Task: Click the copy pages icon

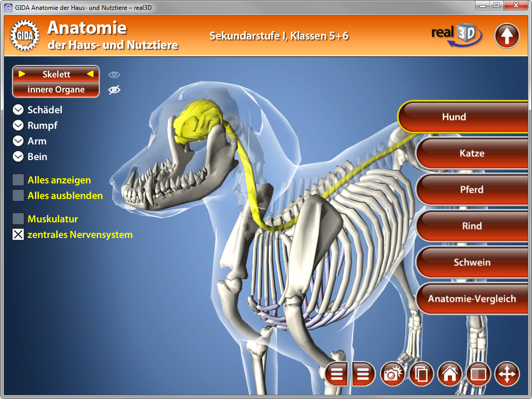Action: [x=421, y=374]
